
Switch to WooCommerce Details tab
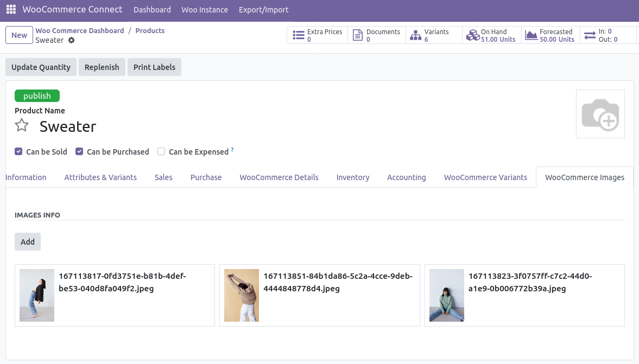[x=279, y=177]
